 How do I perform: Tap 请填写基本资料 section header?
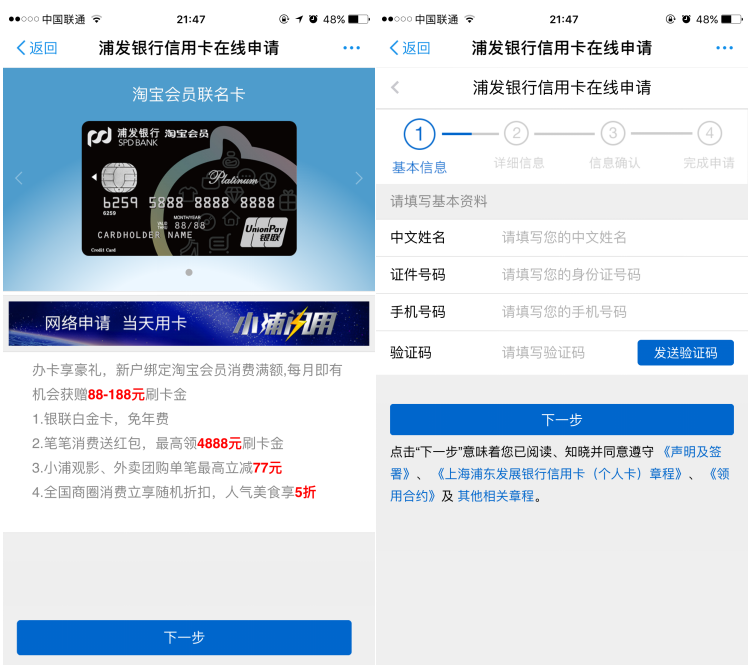438,201
